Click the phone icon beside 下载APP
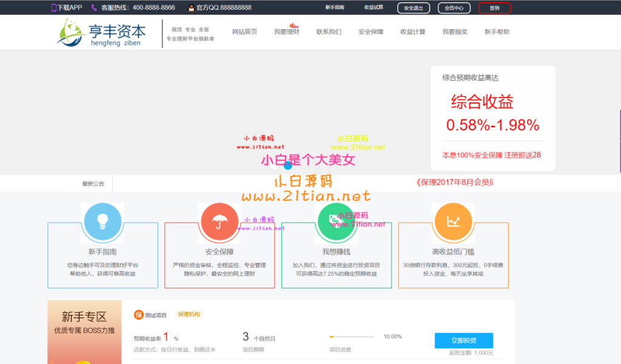The height and width of the screenshot is (364, 621). click(54, 8)
